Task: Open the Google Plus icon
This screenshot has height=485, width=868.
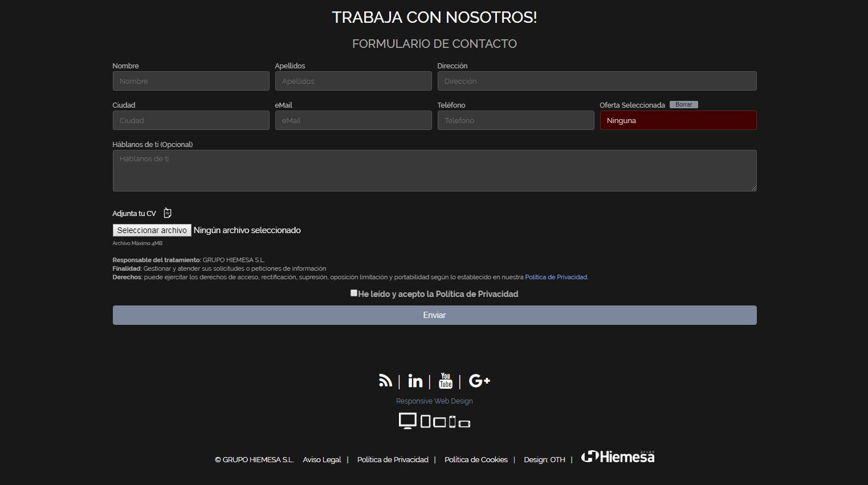Action: point(479,381)
